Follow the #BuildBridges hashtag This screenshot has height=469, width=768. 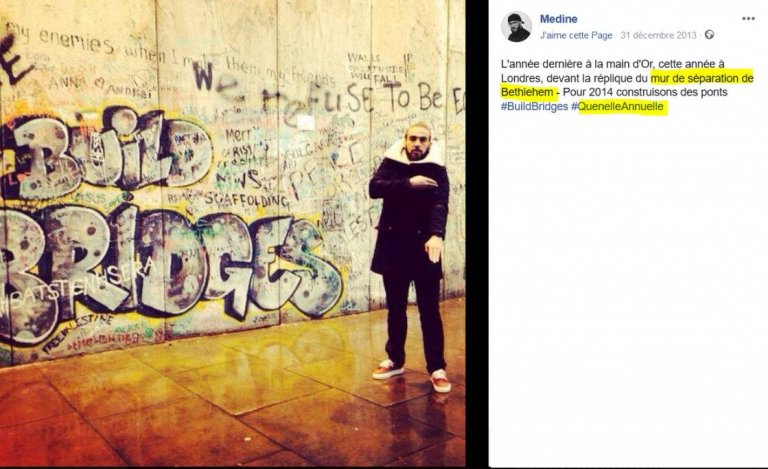click(534, 106)
